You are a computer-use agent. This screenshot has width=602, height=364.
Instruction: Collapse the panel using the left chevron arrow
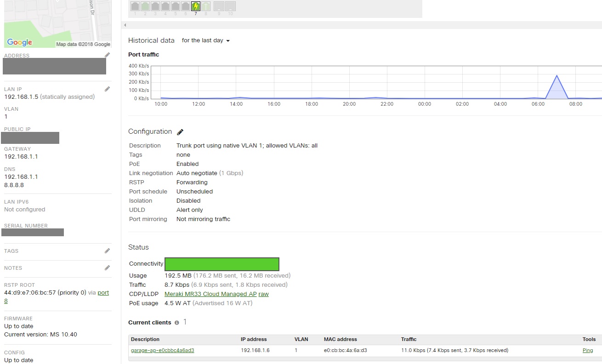pos(125,25)
